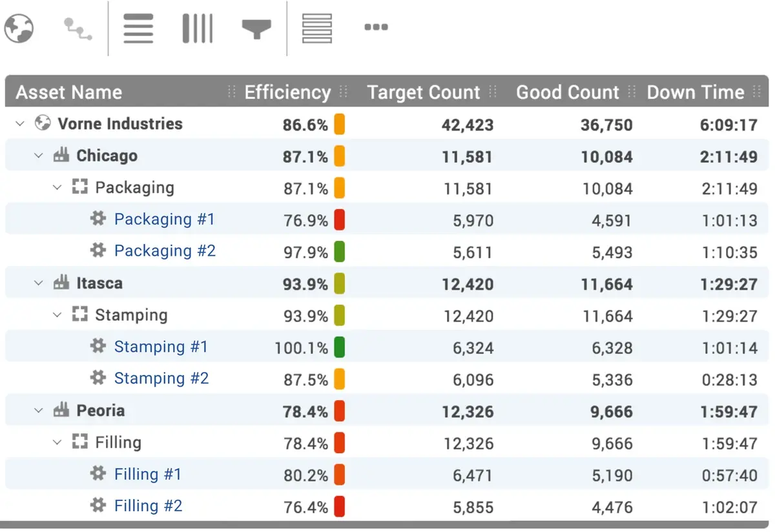Click the 1:10:35 down time value
The height and width of the screenshot is (532, 775).
(730, 252)
